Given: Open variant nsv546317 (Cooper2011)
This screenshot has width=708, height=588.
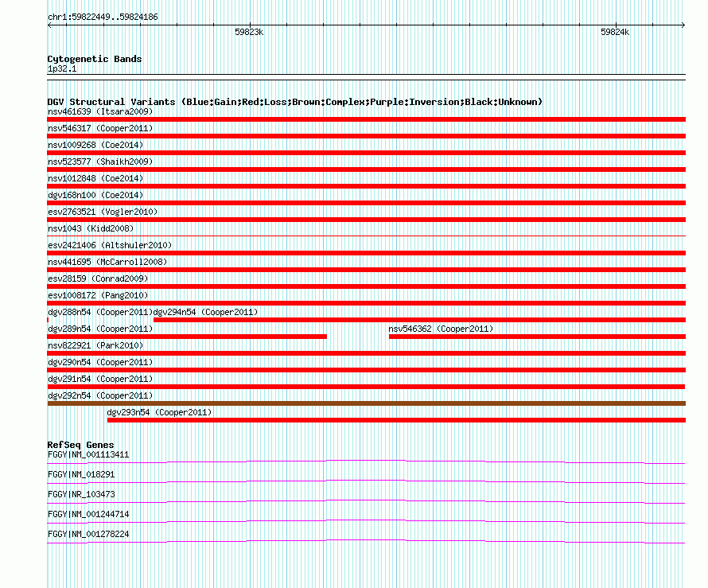Looking at the screenshot, I should (x=100, y=128).
